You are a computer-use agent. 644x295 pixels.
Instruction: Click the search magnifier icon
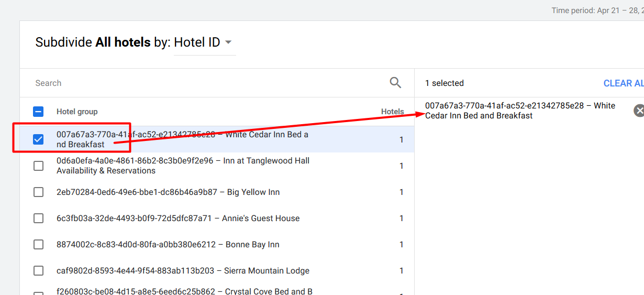click(395, 83)
